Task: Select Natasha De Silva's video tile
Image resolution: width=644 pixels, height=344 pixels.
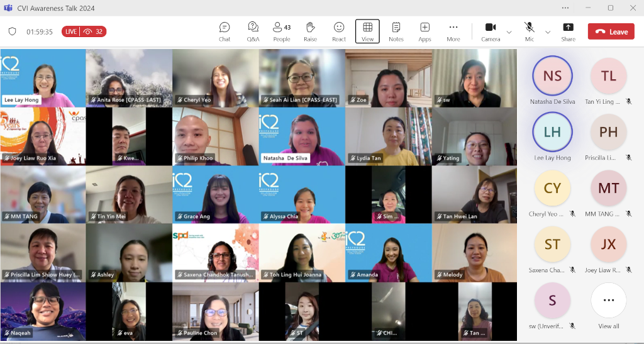Action: pyautogui.click(x=302, y=136)
